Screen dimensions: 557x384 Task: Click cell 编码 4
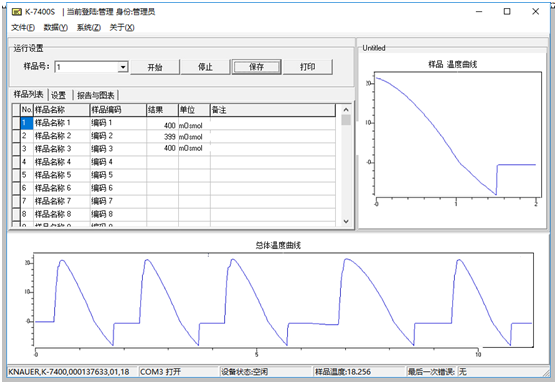(x=118, y=162)
